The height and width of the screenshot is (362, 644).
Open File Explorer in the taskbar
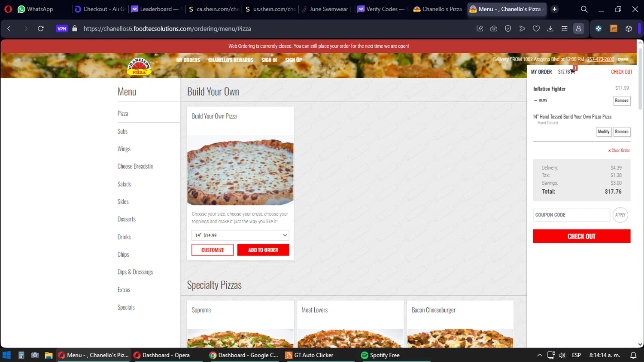(x=49, y=355)
